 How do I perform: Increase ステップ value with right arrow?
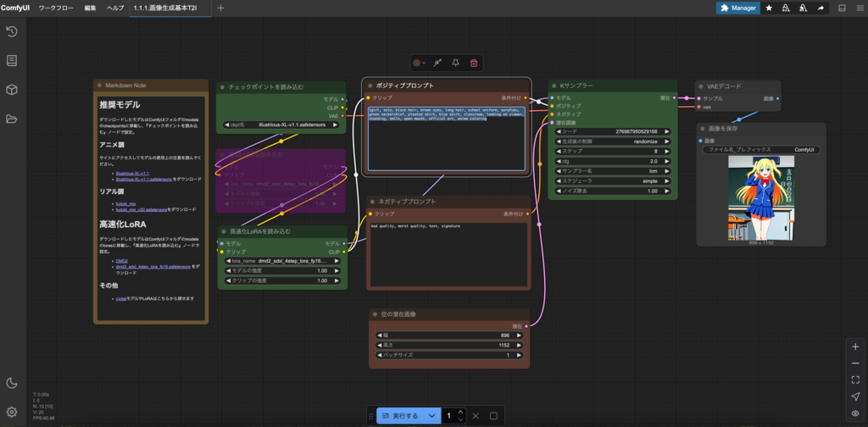[667, 152]
